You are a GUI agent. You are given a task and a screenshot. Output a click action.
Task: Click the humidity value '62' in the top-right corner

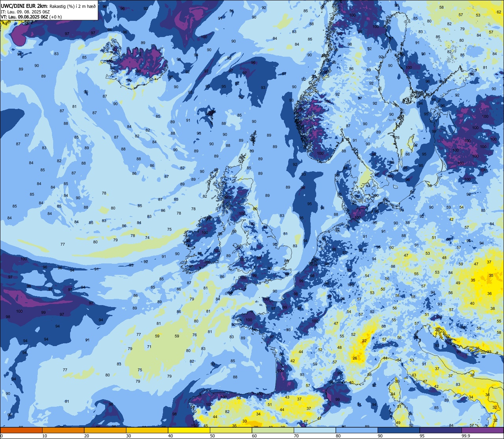(x=499, y=12)
